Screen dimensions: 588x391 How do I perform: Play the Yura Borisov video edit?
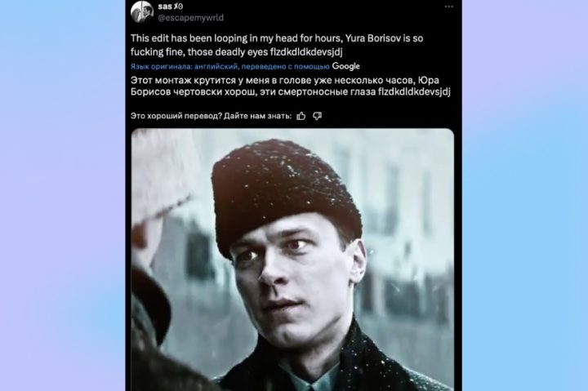pos(292,260)
